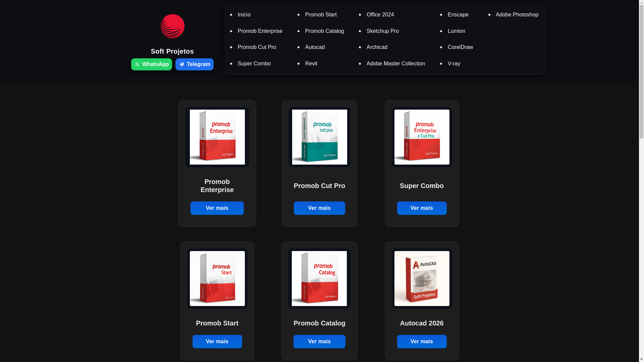This screenshot has height=362, width=644.
Task: Click Promob Start card title
Action: click(217, 323)
